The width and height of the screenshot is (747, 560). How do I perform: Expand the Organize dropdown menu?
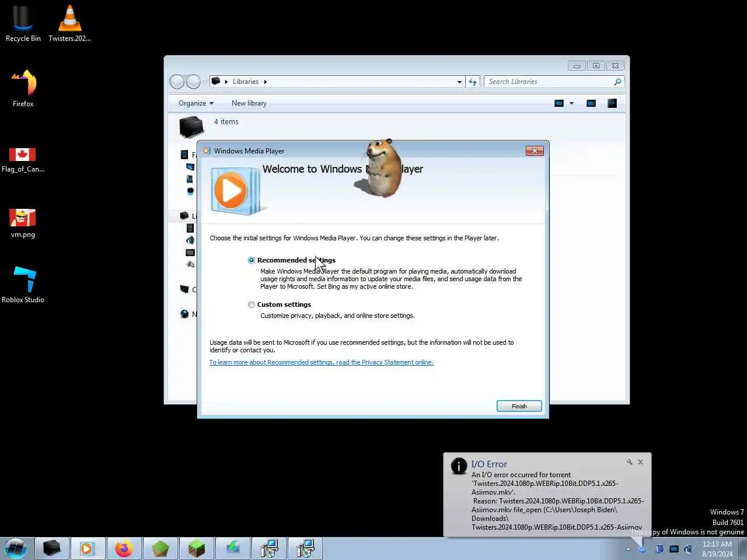196,103
